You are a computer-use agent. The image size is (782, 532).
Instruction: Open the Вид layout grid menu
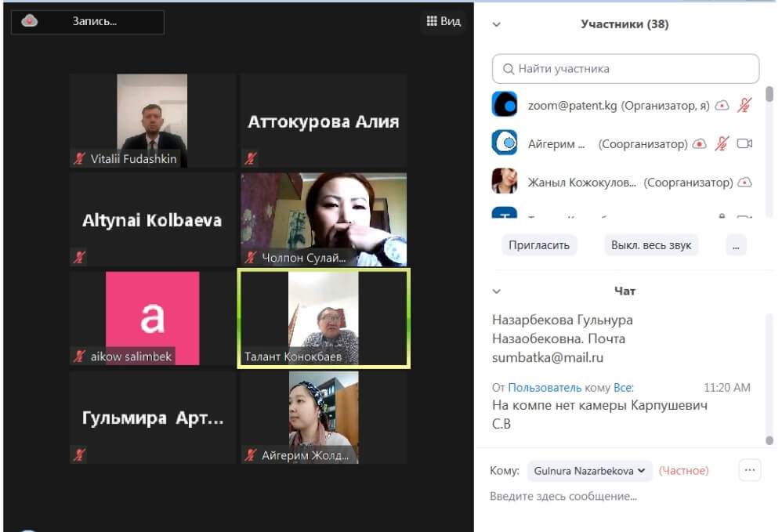(x=443, y=21)
